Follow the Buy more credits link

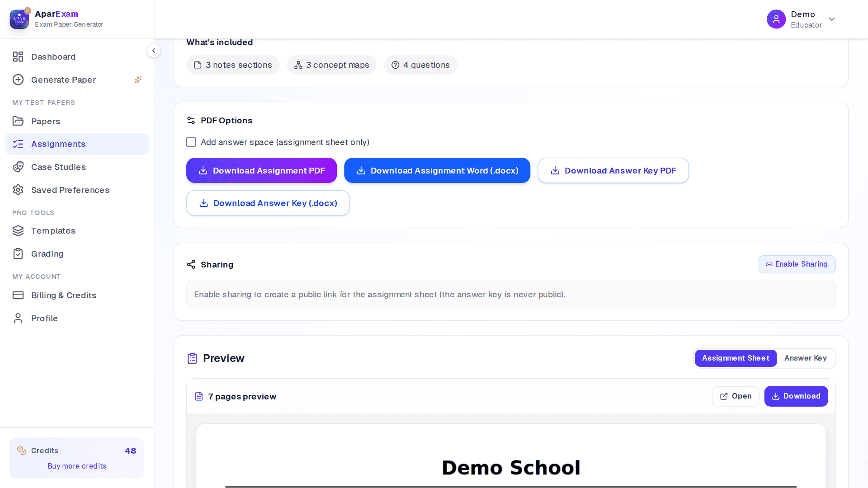point(77,466)
